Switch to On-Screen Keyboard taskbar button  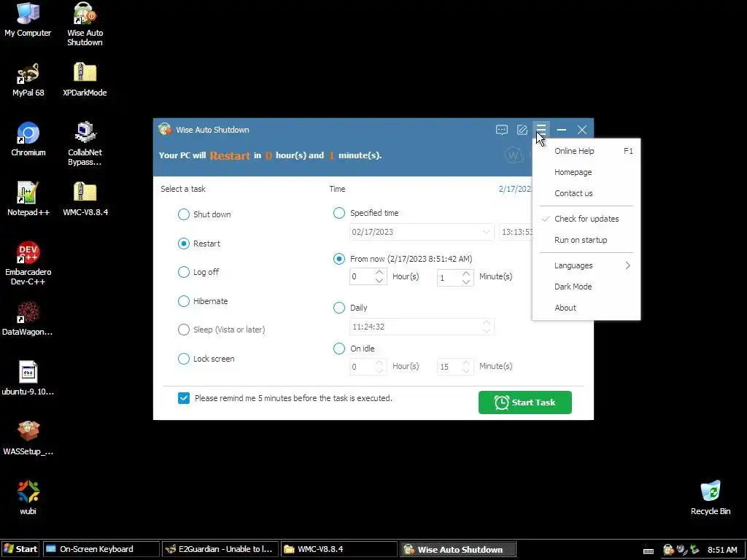(101, 549)
